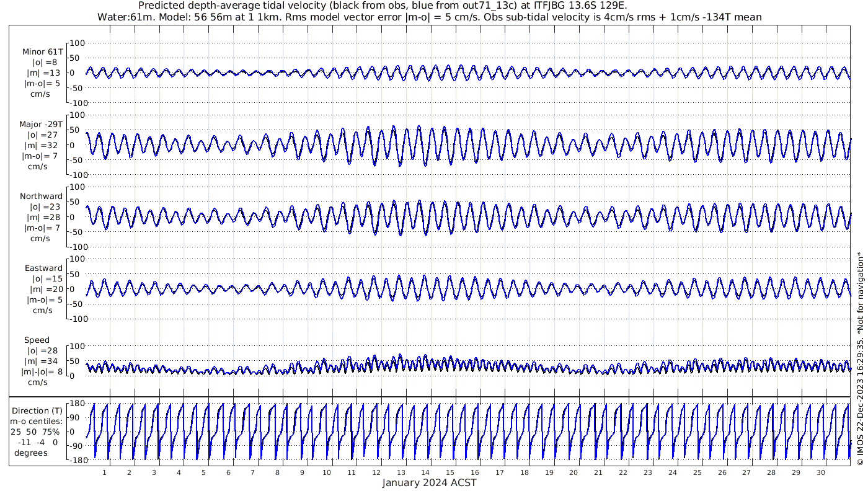Image resolution: width=868 pixels, height=496 pixels.
Task: Click day tick label '28' on time axis
Action: [771, 472]
